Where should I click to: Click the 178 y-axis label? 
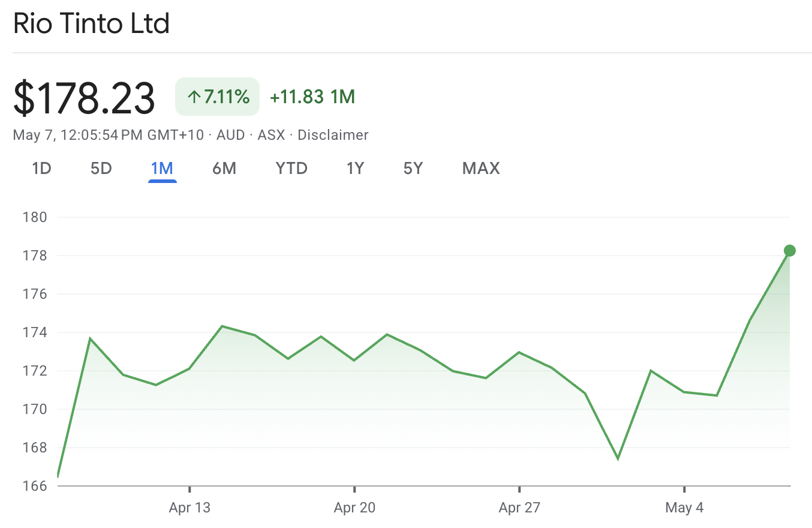click(34, 255)
